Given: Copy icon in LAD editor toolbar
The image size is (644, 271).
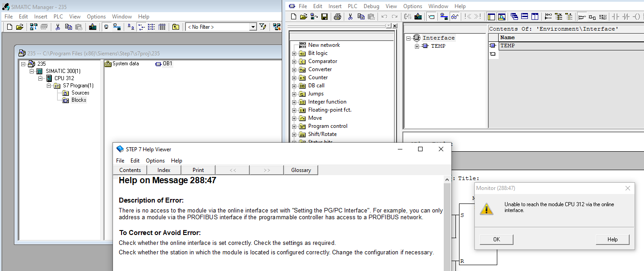Looking at the screenshot, I should click(361, 17).
